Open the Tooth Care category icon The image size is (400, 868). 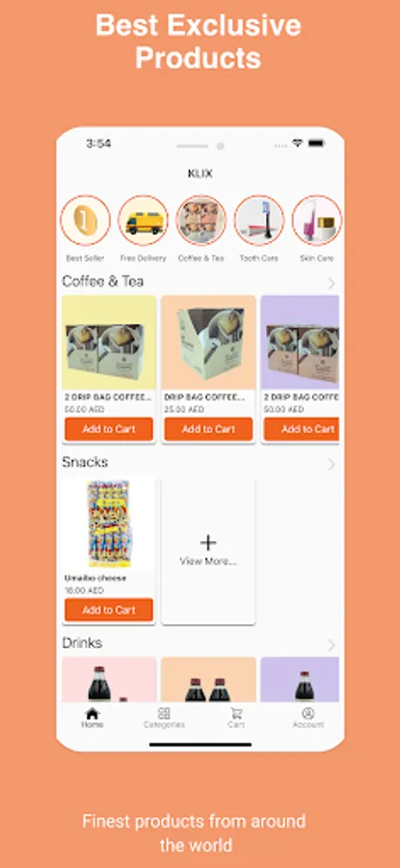[x=259, y=220]
